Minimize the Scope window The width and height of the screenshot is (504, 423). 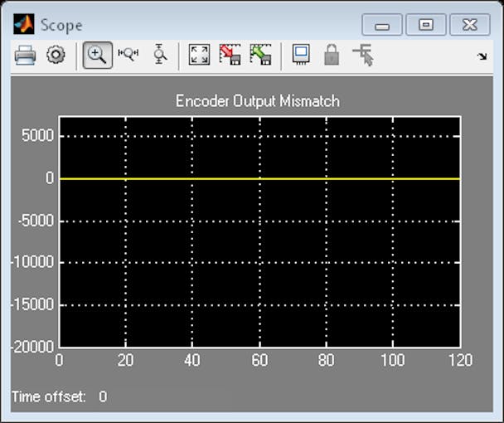click(x=382, y=24)
